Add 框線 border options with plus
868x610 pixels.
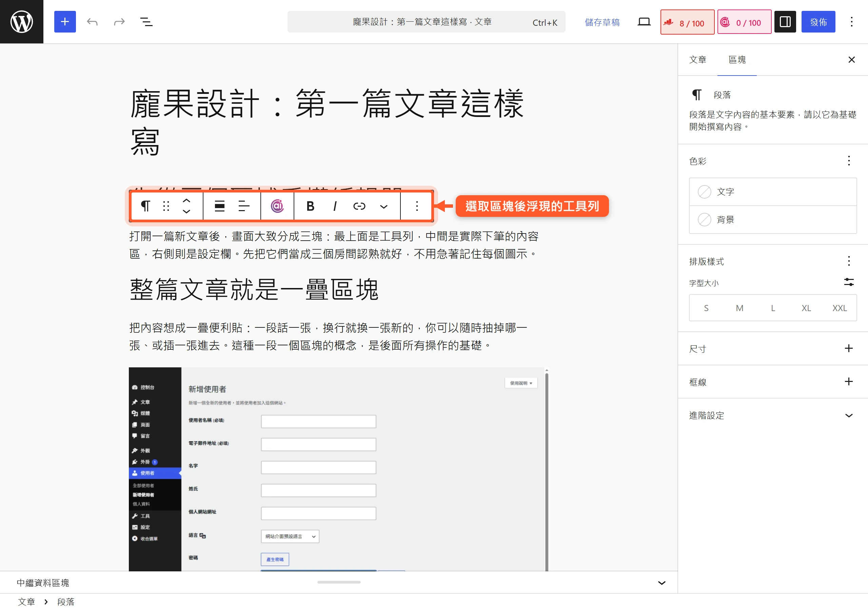click(849, 382)
